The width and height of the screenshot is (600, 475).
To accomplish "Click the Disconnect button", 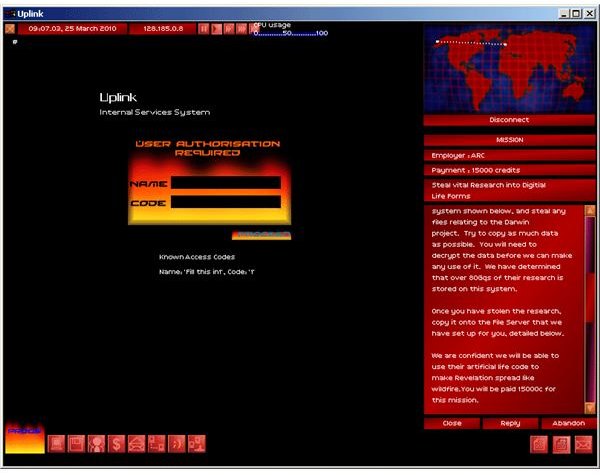I will (509, 120).
